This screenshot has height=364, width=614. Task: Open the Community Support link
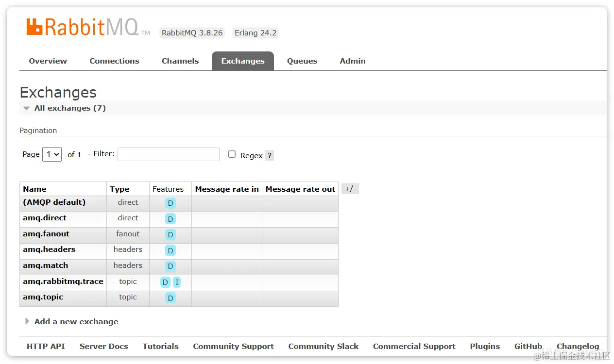[233, 346]
